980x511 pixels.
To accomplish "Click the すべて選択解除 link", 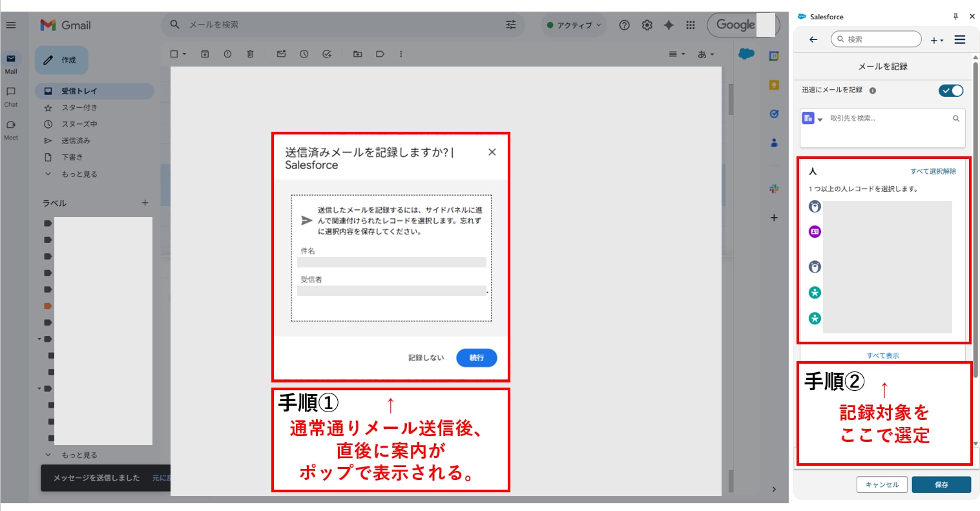I will click(x=932, y=171).
